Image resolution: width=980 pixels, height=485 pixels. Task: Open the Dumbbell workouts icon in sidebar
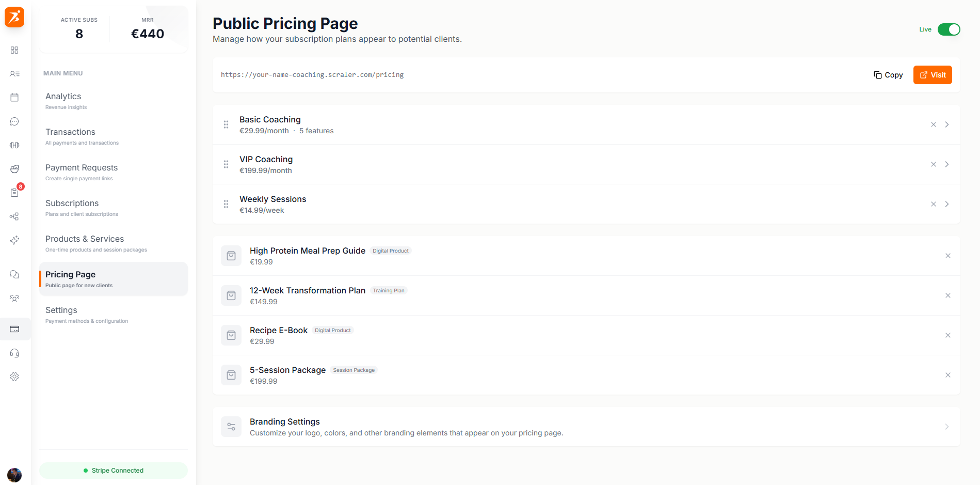click(x=14, y=145)
